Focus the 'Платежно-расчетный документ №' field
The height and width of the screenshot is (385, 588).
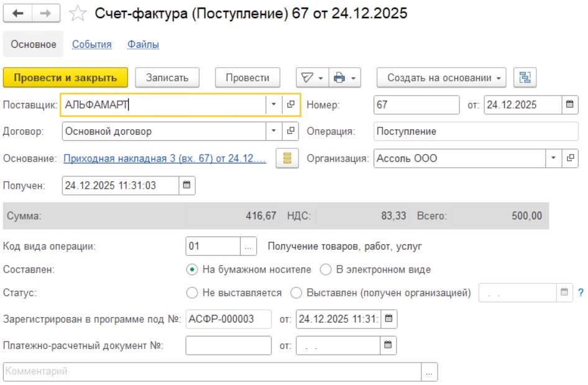(x=228, y=345)
